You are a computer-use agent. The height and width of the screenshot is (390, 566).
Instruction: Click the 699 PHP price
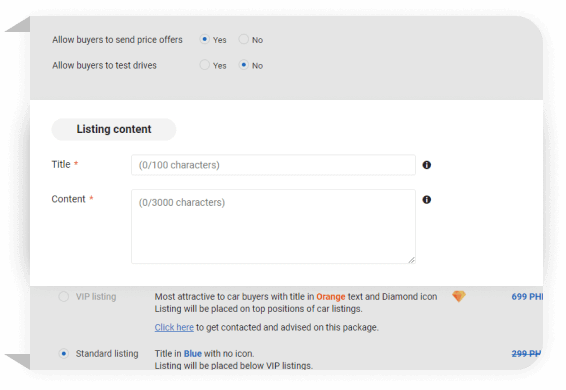[x=527, y=297]
